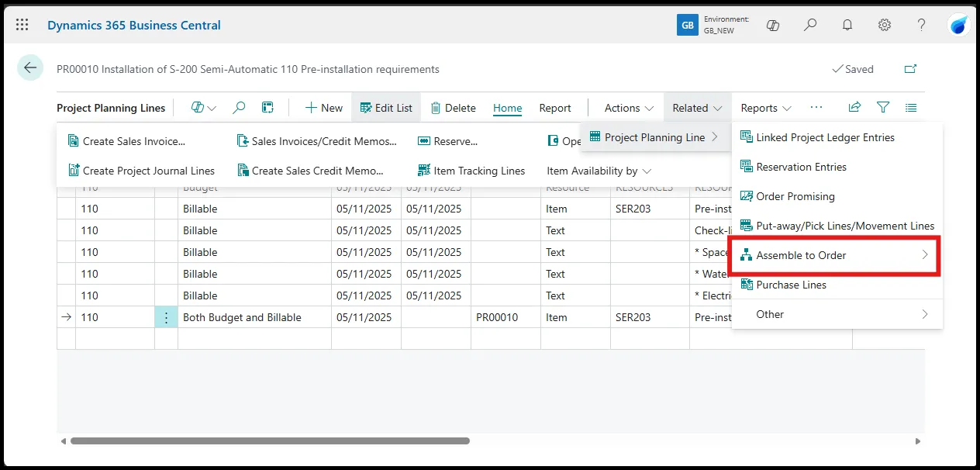This screenshot has height=470, width=980.
Task: Search the list with the magnifier icon
Action: (240, 108)
